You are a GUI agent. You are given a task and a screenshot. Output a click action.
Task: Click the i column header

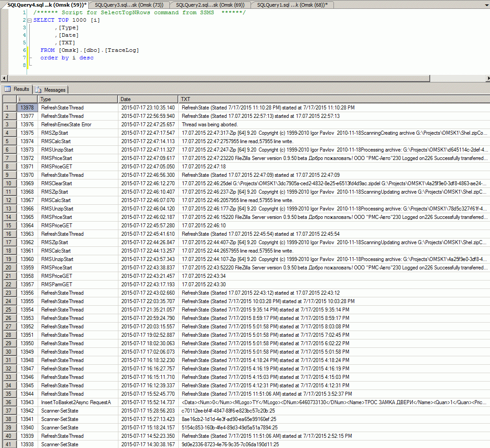(x=27, y=99)
